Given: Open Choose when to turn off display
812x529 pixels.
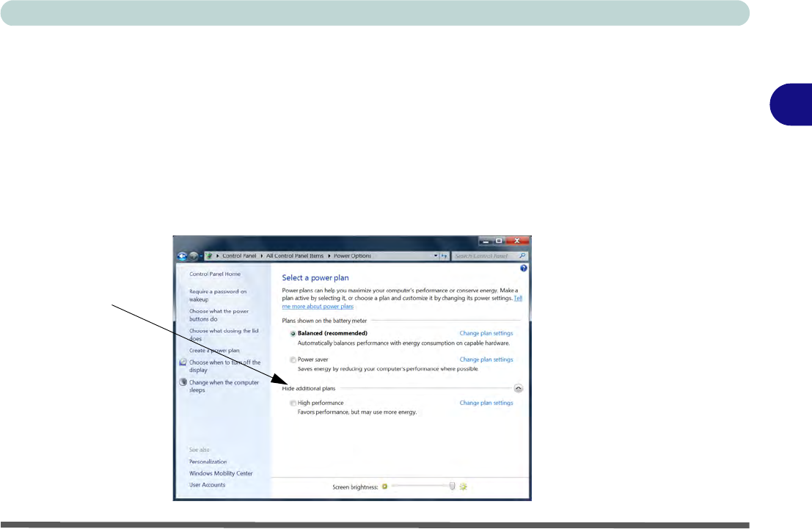Looking at the screenshot, I should coord(224,366).
